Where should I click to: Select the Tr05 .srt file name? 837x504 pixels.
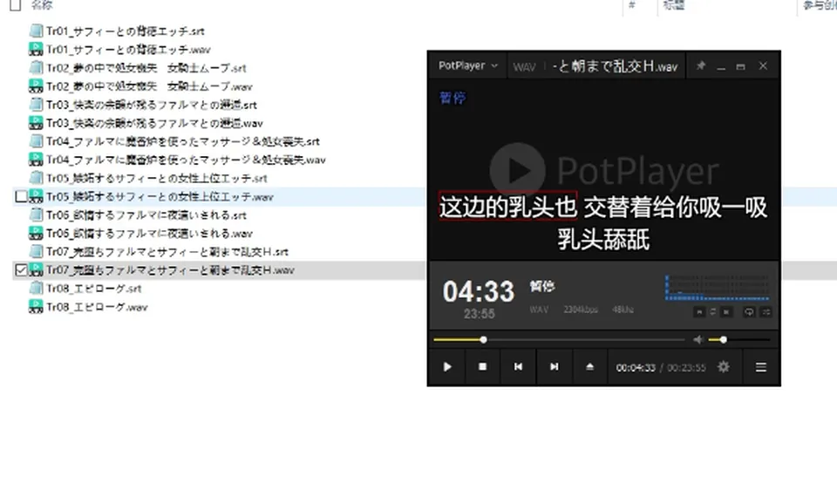pos(157,179)
